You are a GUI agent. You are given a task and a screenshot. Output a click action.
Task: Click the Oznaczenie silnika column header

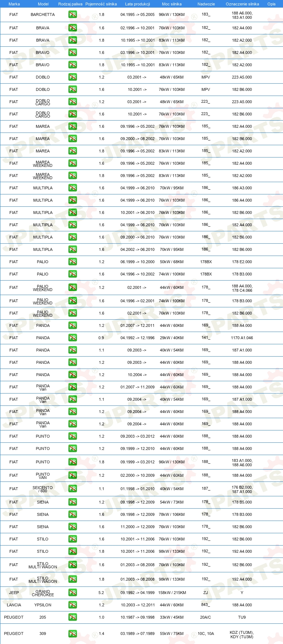242,4
